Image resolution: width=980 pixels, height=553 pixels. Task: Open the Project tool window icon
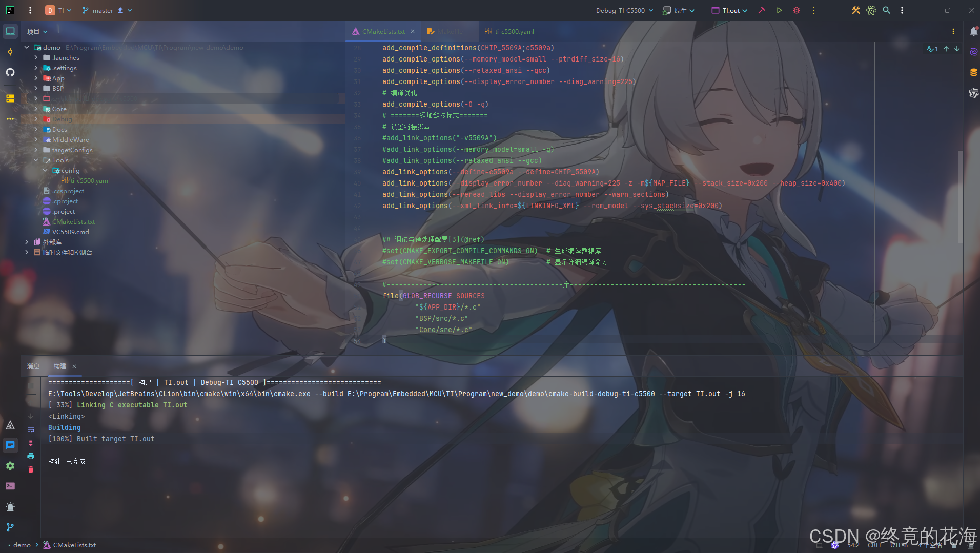10,31
